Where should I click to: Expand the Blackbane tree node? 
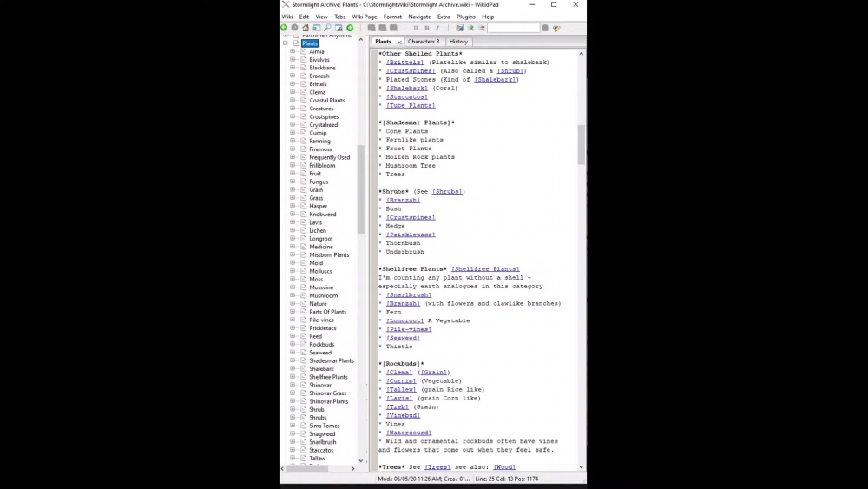point(293,68)
